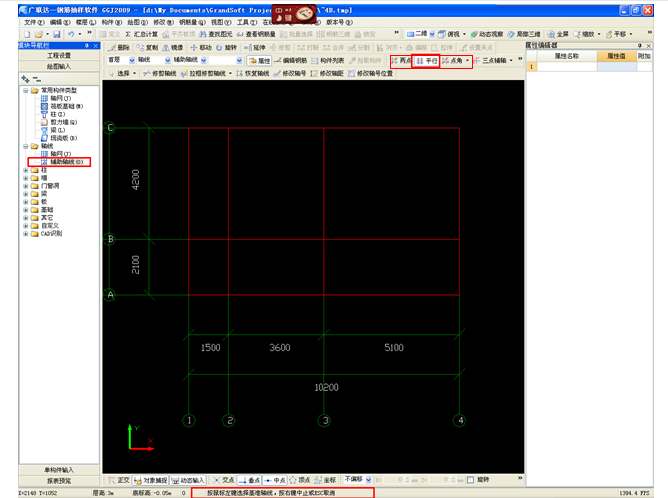Click 动态观察 orbit view icon
The width and height of the screenshot is (668, 498).
click(487, 34)
